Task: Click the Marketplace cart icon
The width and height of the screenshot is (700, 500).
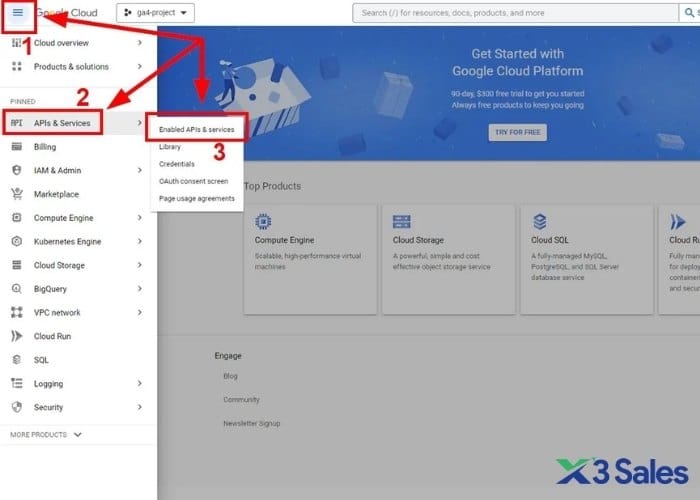Action: coord(17,194)
